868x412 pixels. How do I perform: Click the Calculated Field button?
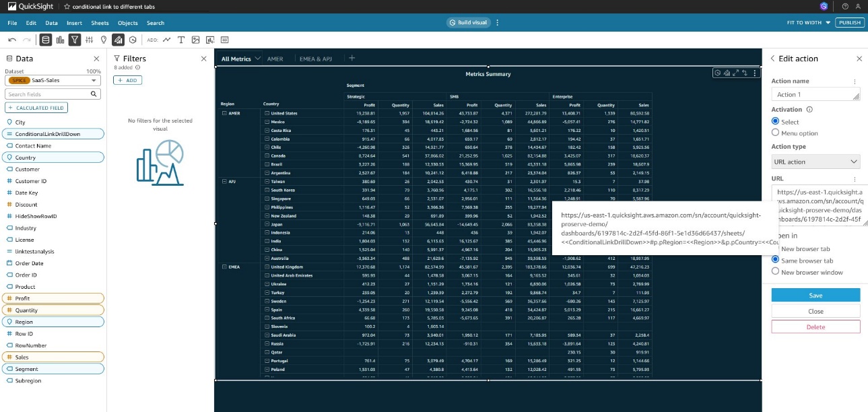36,108
